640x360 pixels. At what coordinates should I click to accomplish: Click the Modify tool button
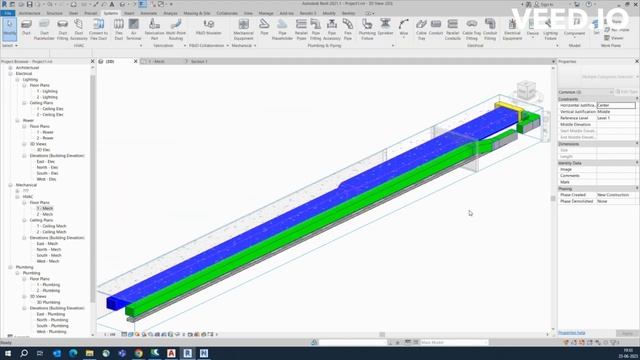tap(9, 29)
